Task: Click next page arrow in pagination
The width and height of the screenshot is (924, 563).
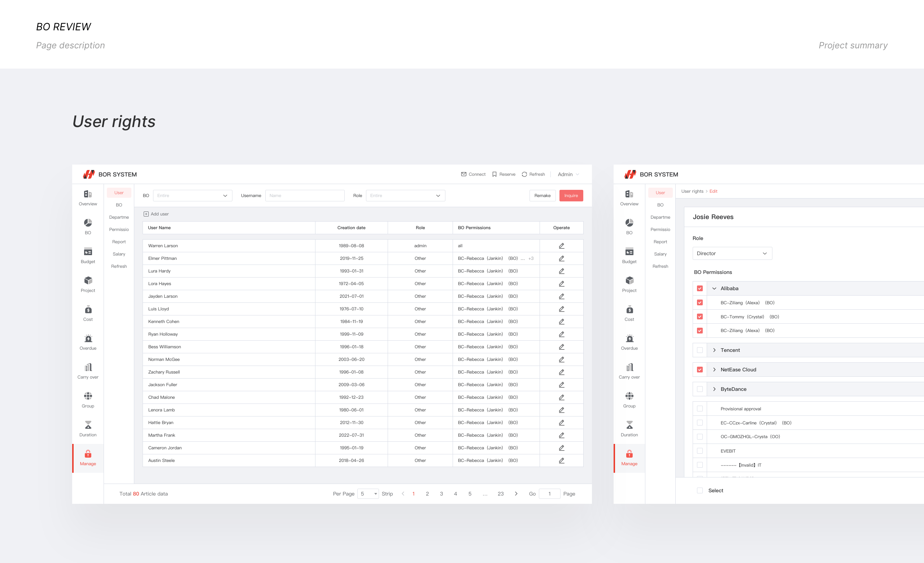Action: tap(517, 494)
